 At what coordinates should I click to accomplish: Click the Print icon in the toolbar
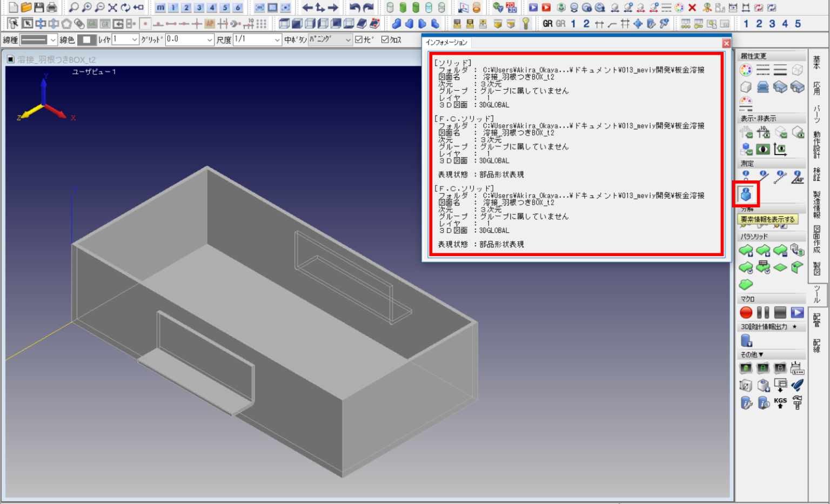click(52, 8)
